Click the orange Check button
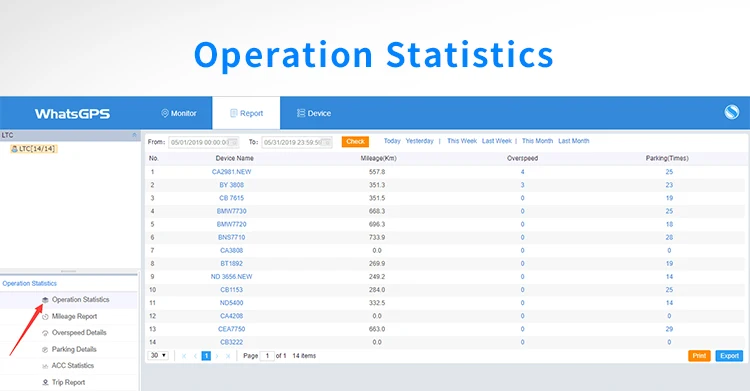The height and width of the screenshot is (391, 750). (x=355, y=142)
